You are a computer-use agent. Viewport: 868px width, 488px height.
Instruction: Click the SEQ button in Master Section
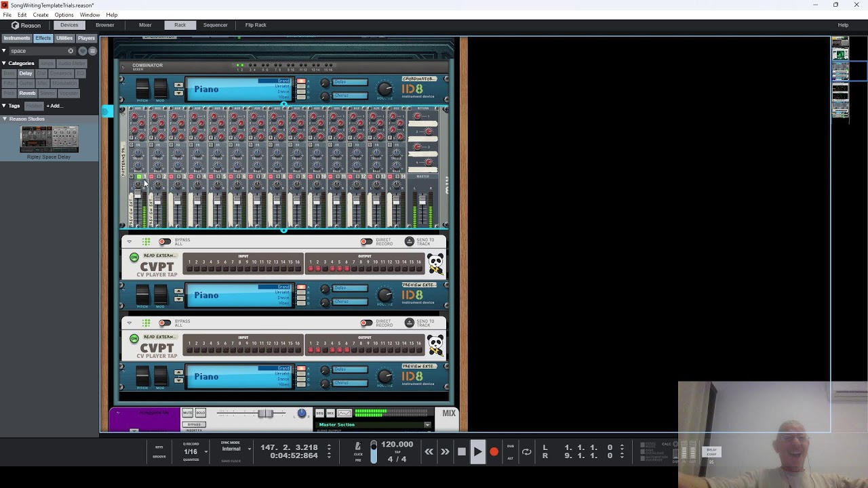tap(320, 413)
